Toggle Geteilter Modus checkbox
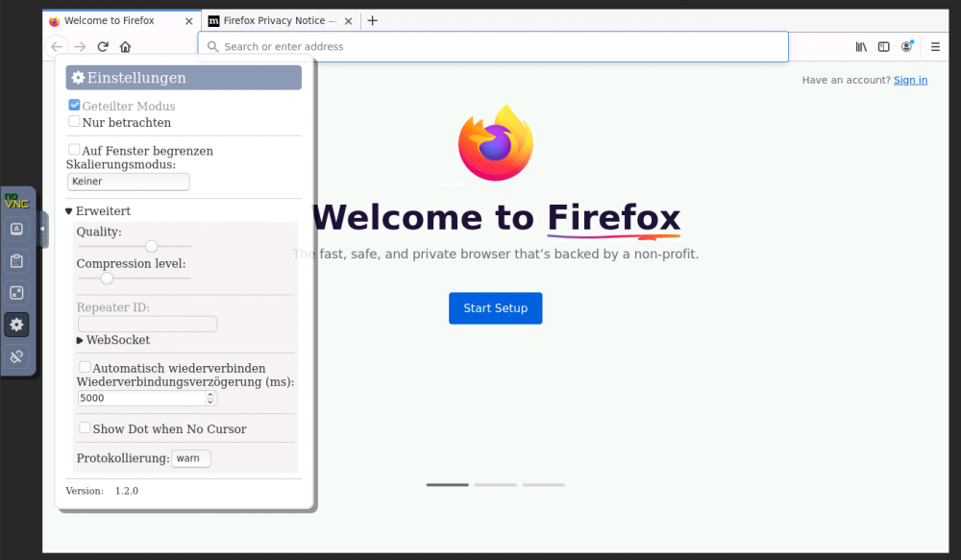Screen dimensions: 961x560 tap(74, 106)
